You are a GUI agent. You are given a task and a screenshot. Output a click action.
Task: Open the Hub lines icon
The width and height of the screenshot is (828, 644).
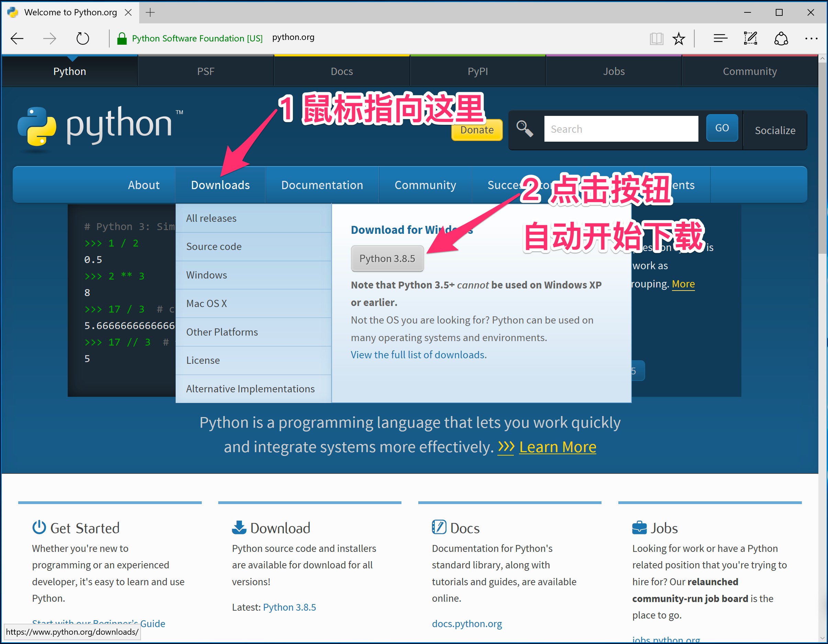tap(720, 38)
